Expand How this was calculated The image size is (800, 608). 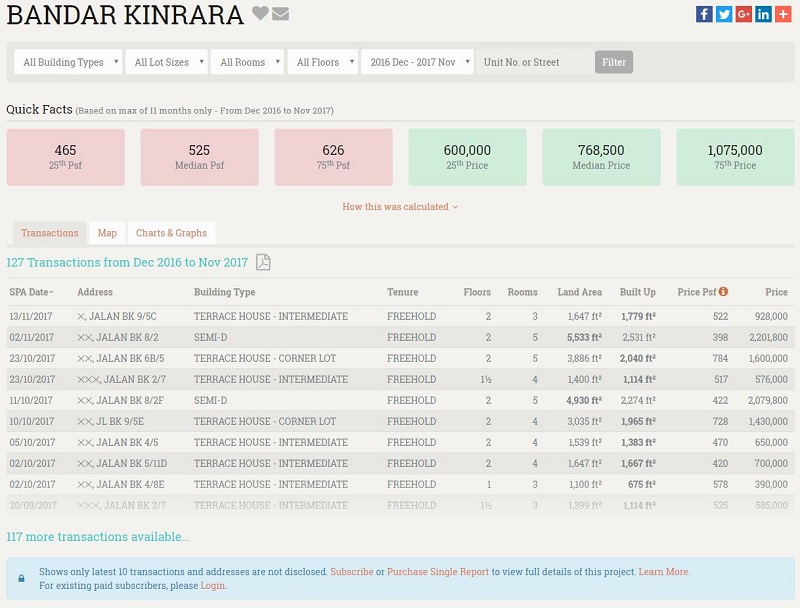[x=400, y=207]
